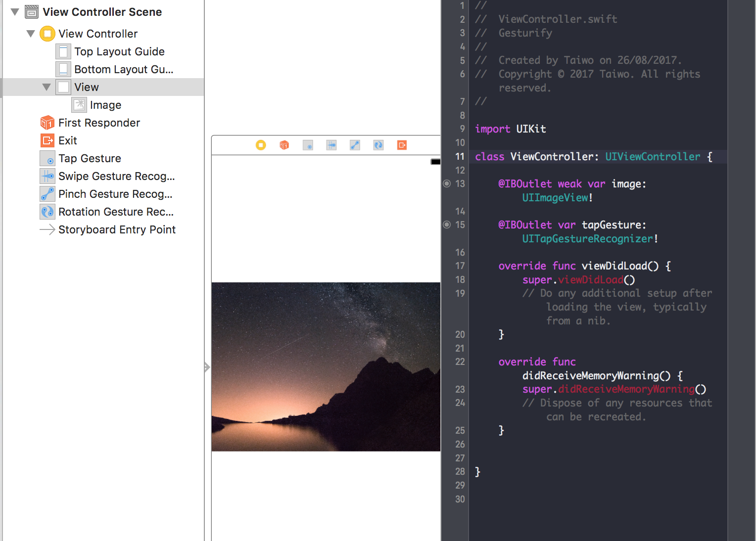Select the Pinch Gesture Recognizer dock icon
This screenshot has width=756, height=541.
pos(354,145)
